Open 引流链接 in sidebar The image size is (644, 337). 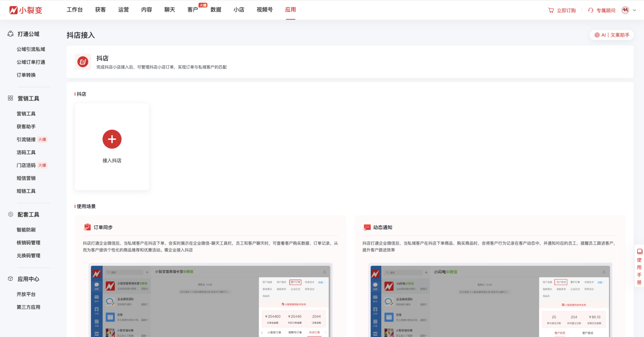26,139
